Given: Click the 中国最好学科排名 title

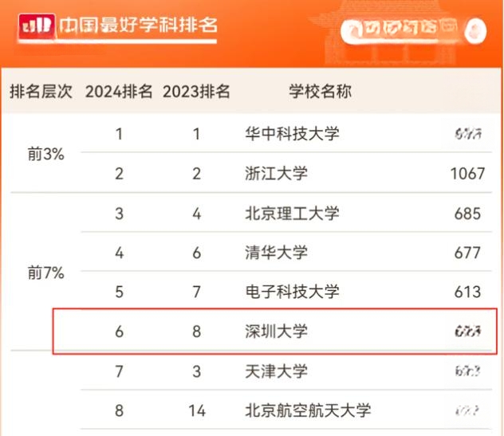Looking at the screenshot, I should click(138, 25).
